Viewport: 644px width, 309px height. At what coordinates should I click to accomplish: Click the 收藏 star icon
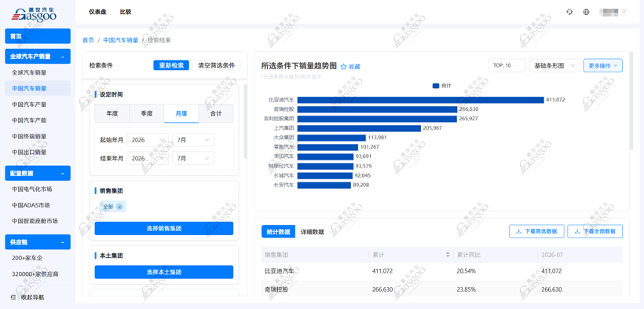pos(344,67)
